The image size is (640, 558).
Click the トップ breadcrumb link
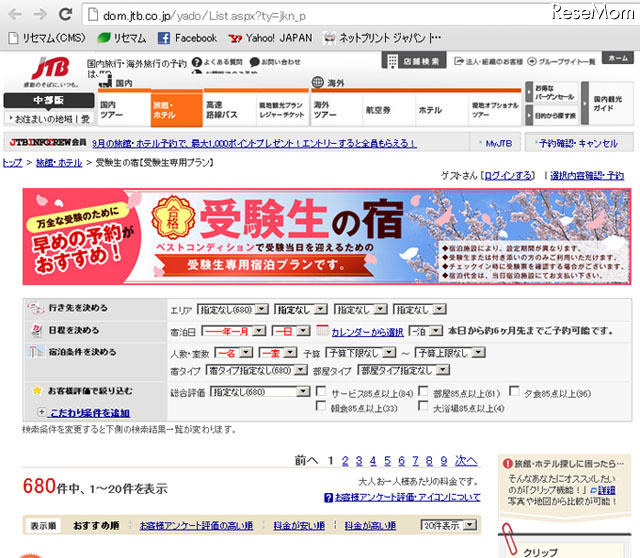click(13, 162)
